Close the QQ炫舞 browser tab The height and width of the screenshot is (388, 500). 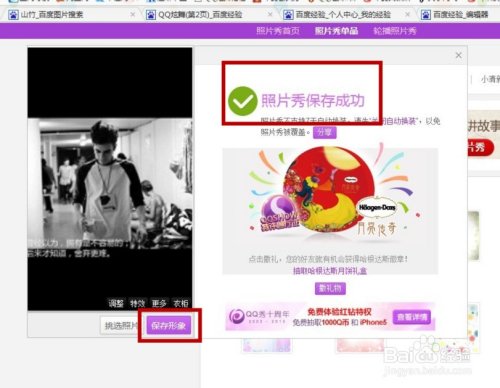point(270,15)
